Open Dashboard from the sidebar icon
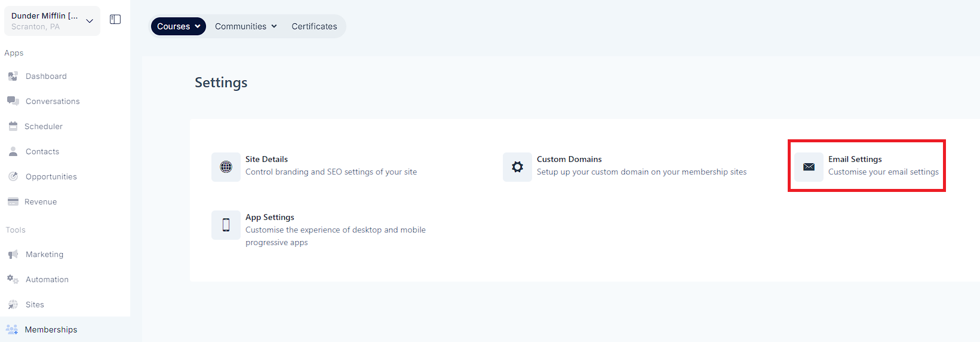Viewport: 980px width, 342px height. pyautogui.click(x=13, y=77)
